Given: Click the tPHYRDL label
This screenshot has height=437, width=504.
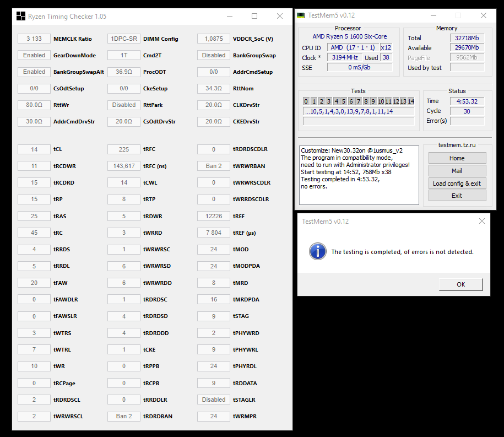Looking at the screenshot, I should coord(245,366).
